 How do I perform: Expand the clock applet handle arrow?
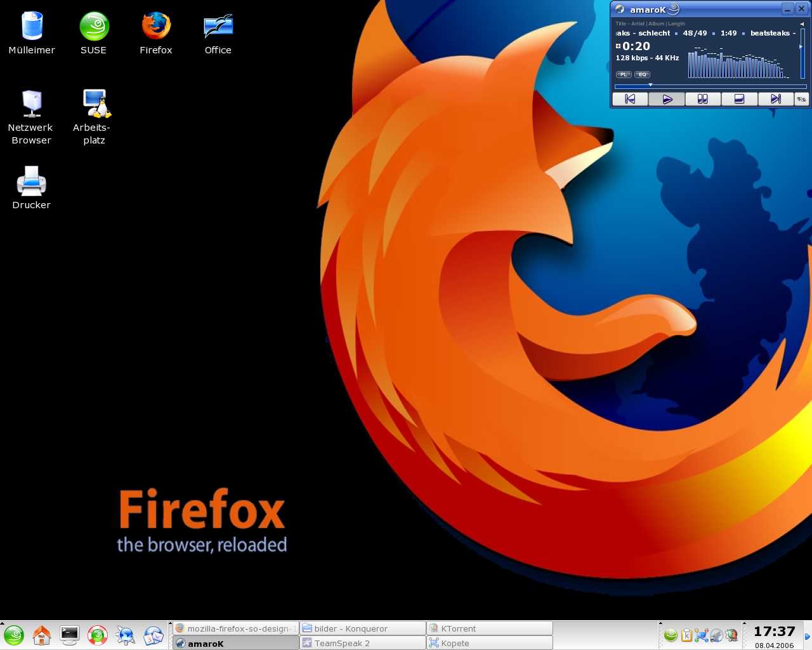coord(745,624)
